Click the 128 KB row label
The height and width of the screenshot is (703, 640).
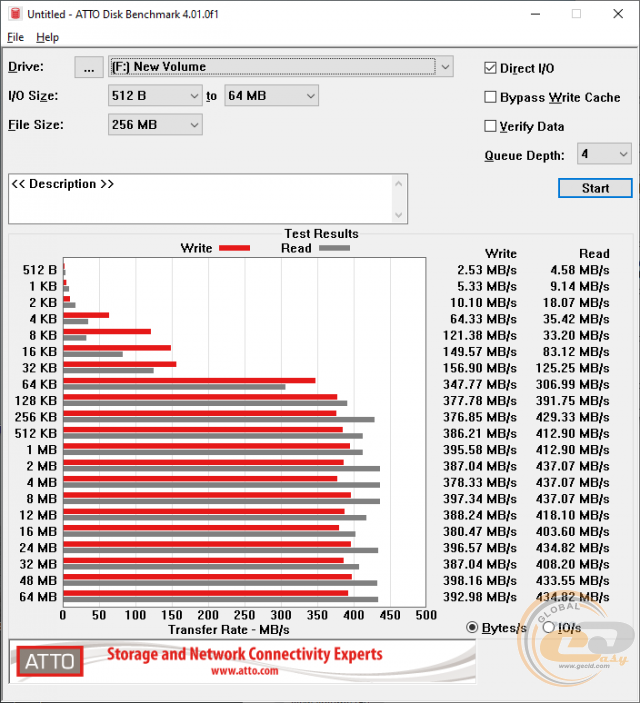point(36,401)
